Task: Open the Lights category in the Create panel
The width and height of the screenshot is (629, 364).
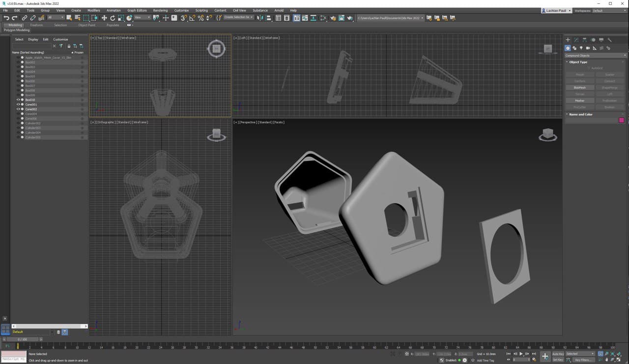Action: [x=582, y=47]
